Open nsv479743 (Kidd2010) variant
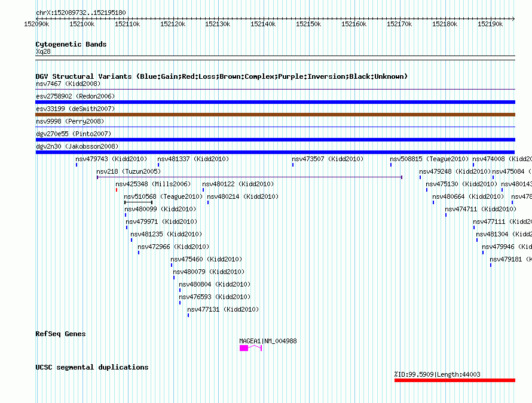 [77, 165]
